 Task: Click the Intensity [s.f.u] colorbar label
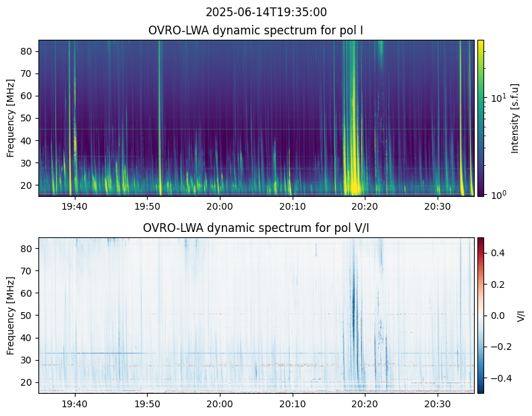coord(516,118)
